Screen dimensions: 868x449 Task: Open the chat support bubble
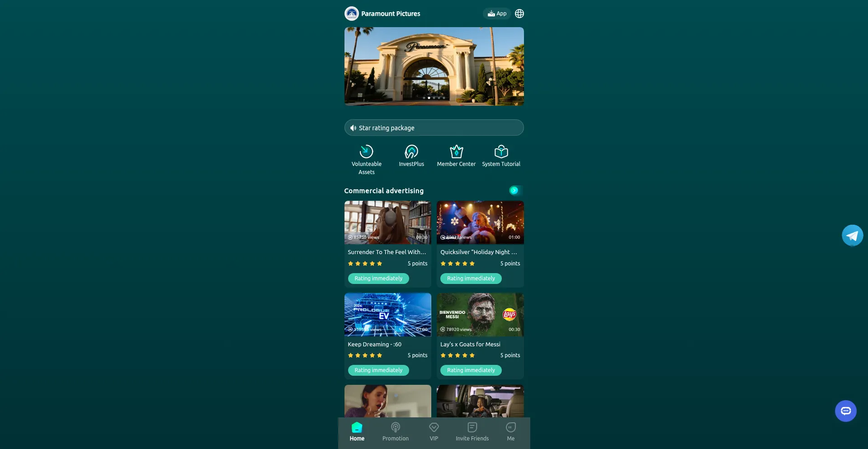click(845, 411)
